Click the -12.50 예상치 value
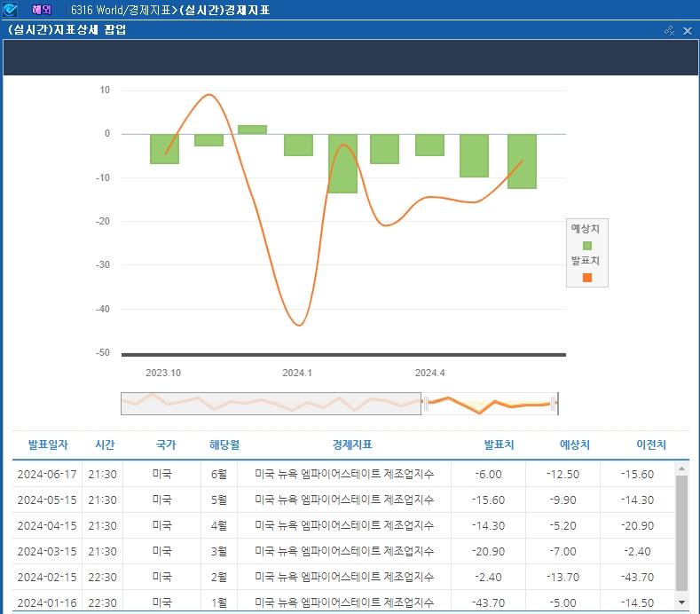The width and height of the screenshot is (700, 614). point(563,474)
